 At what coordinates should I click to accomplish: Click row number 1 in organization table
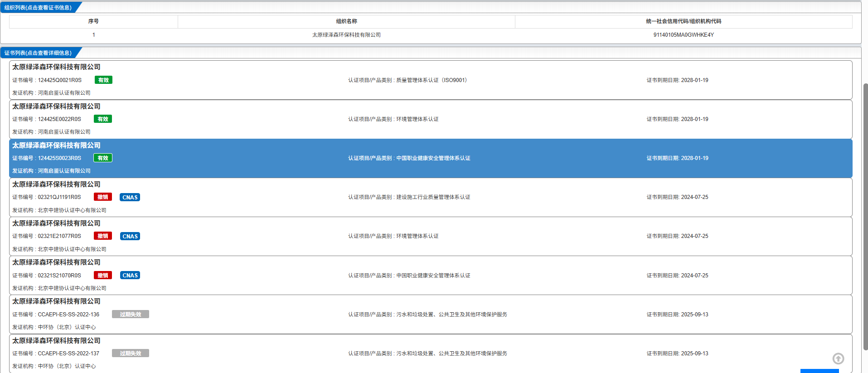94,35
